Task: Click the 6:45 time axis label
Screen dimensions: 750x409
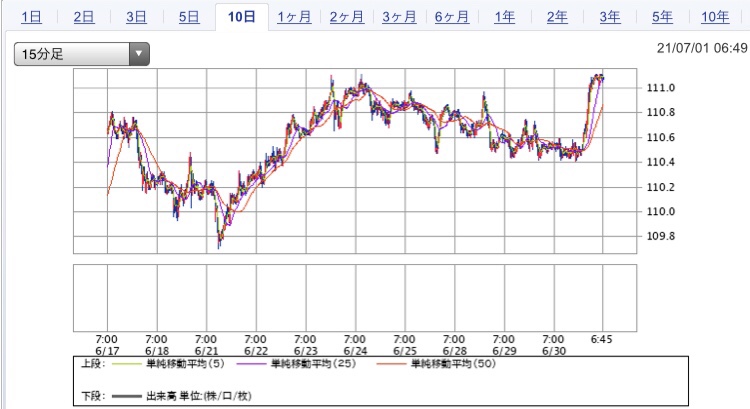Action: click(602, 339)
